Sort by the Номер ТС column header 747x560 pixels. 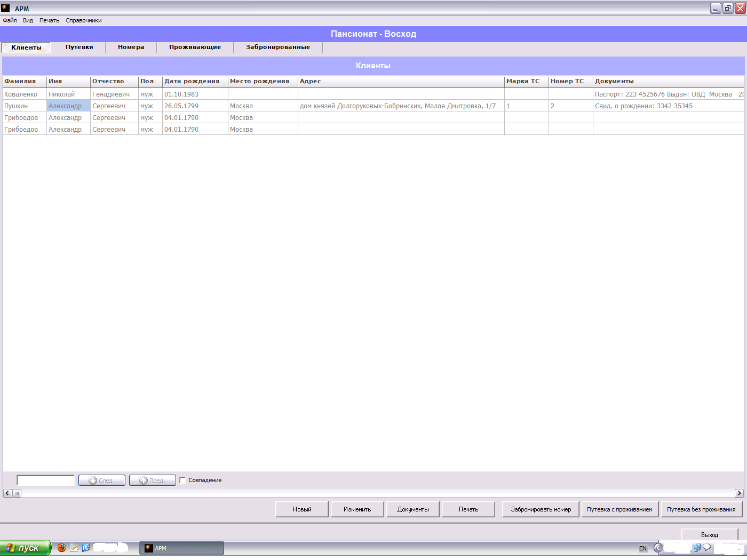(x=571, y=82)
